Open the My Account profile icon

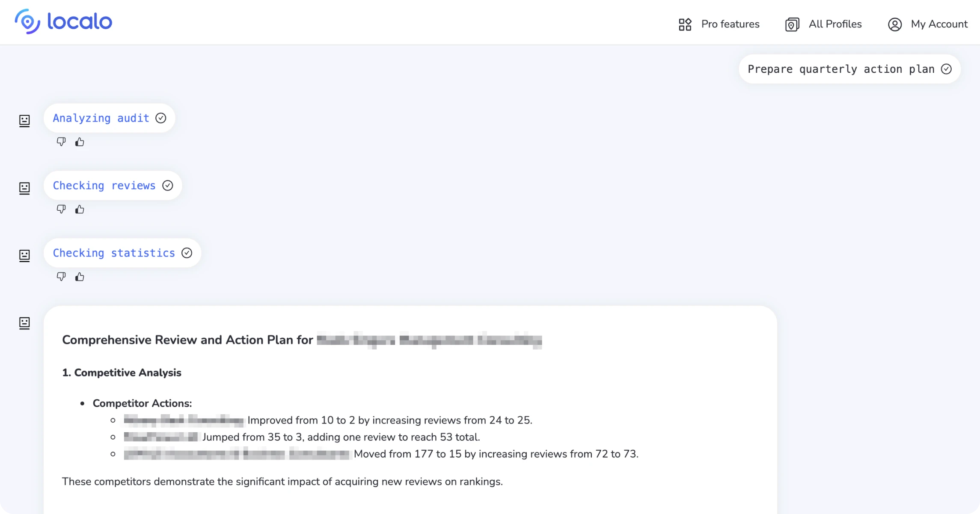click(x=894, y=24)
